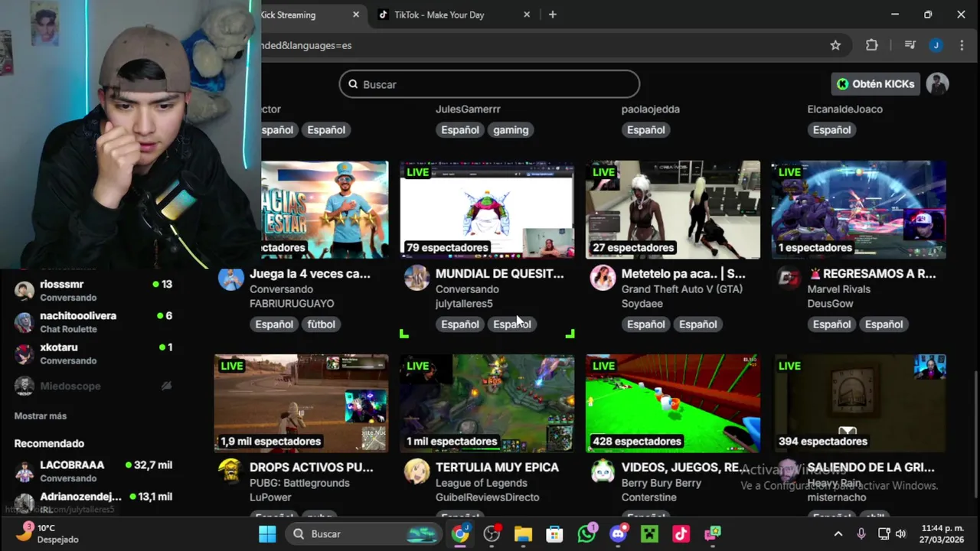Launch Minecraft from the taskbar
This screenshot has width=980, height=551.
649,533
